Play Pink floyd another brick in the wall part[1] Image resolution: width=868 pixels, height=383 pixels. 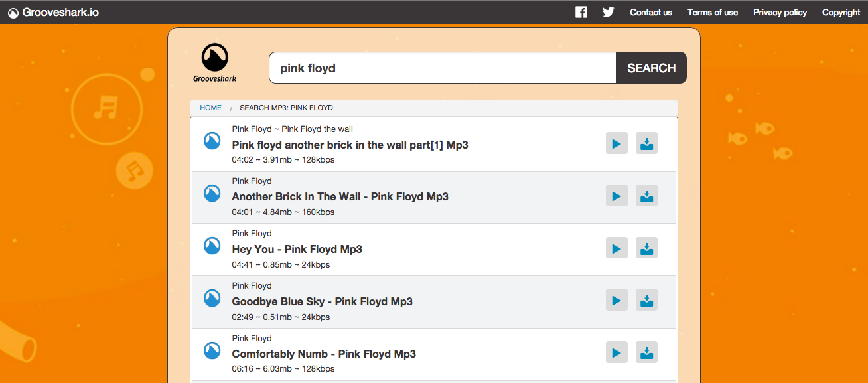pyautogui.click(x=616, y=143)
